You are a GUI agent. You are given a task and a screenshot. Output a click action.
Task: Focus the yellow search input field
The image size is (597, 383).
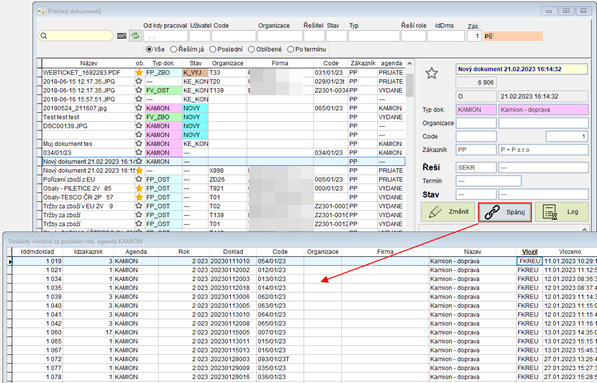pos(76,36)
